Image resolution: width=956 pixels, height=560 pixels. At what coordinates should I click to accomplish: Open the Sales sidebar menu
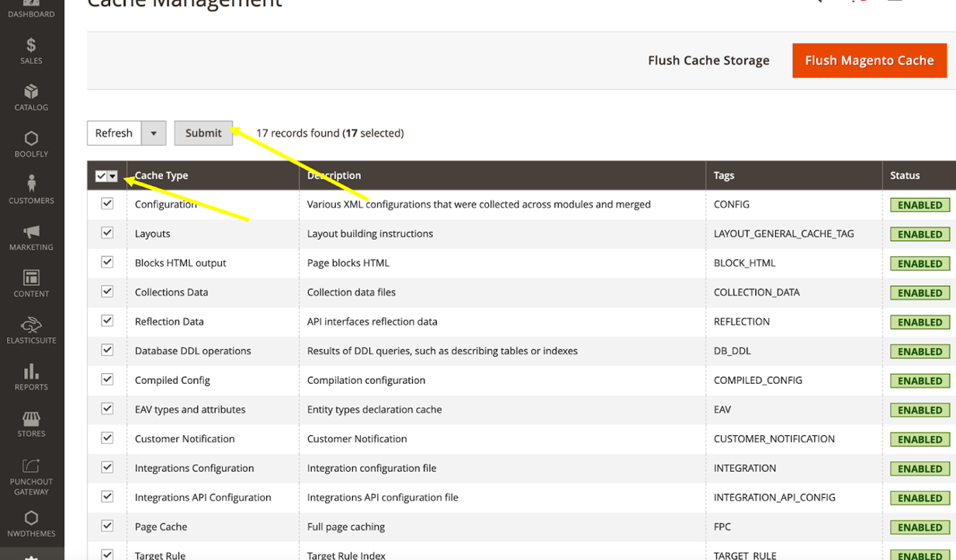pyautogui.click(x=31, y=50)
